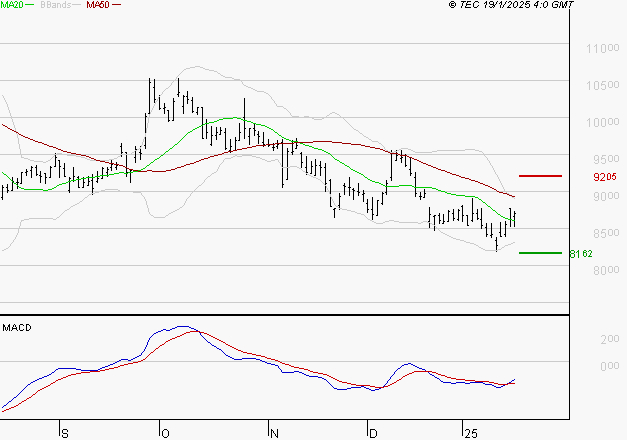Click the red 9205 resistance value
The height and width of the screenshot is (440, 627).
(605, 176)
